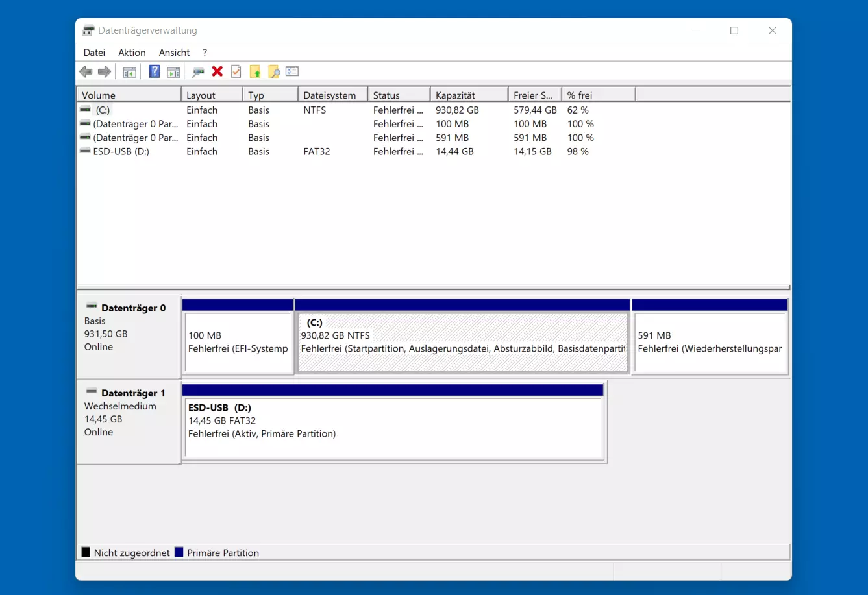
Task: Select the ESD-USB (D:) volume in list
Action: (121, 151)
